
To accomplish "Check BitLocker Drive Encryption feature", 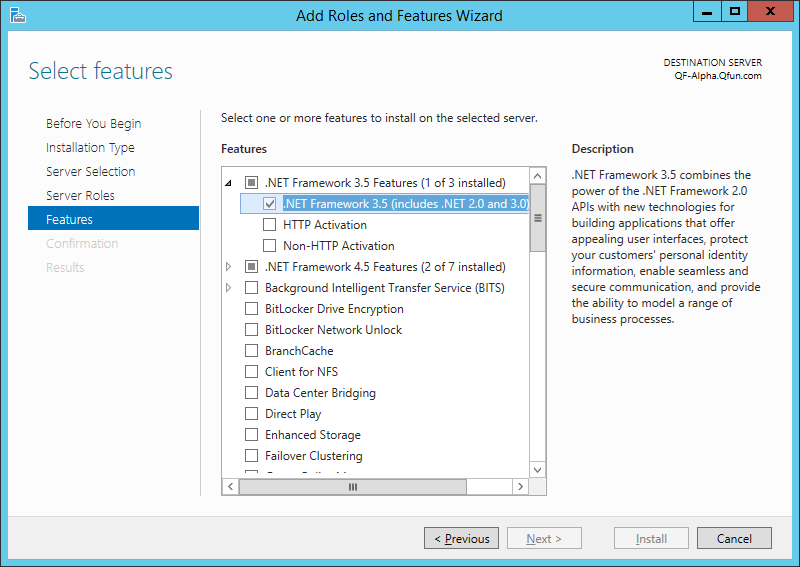I will pyautogui.click(x=252, y=309).
